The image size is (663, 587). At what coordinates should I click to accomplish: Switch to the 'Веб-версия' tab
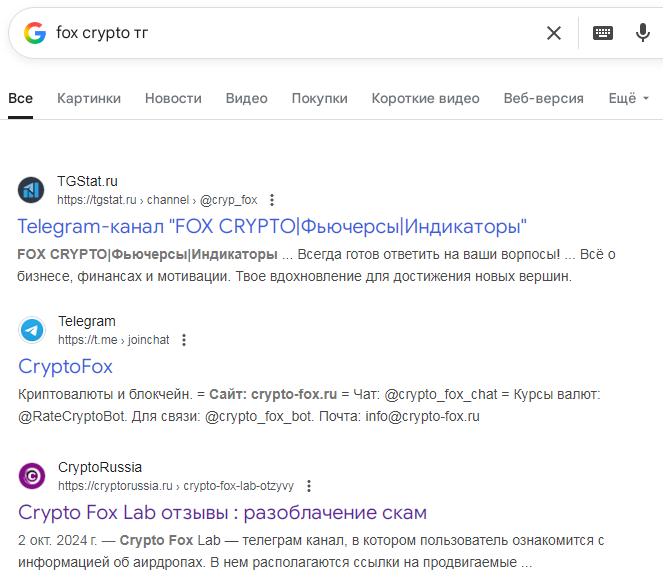[544, 99]
